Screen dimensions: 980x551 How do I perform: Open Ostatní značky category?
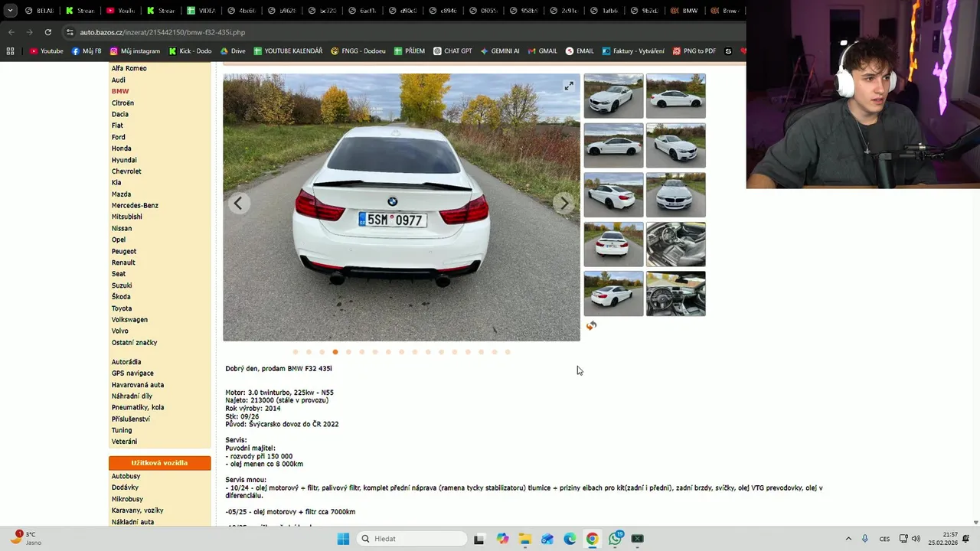coord(134,342)
